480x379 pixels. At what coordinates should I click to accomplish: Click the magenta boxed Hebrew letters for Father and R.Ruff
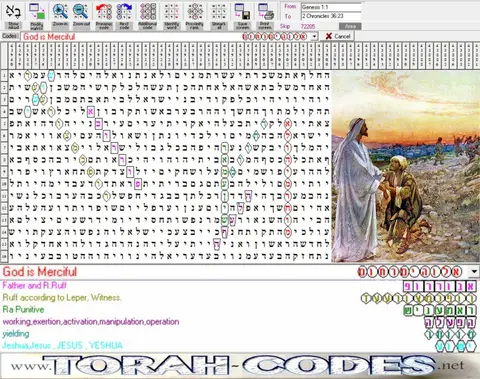click(439, 286)
